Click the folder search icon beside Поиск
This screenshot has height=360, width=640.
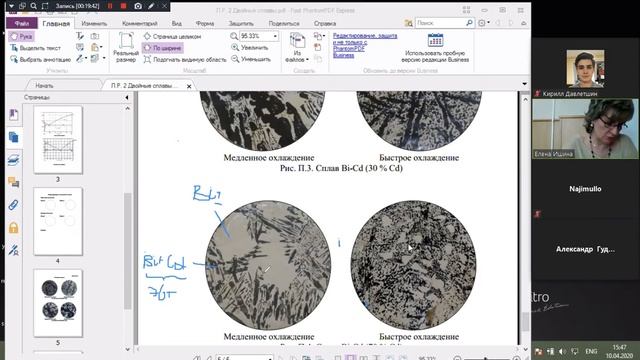408,23
